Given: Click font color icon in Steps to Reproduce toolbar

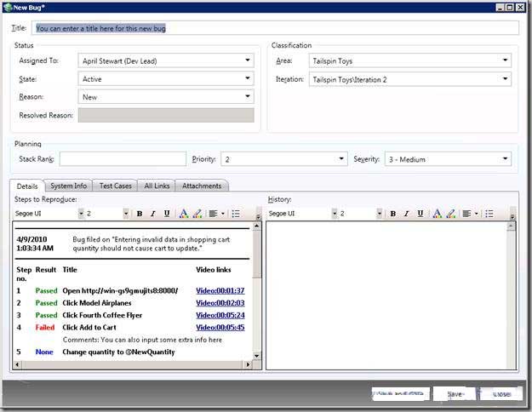Looking at the screenshot, I should 184,214.
